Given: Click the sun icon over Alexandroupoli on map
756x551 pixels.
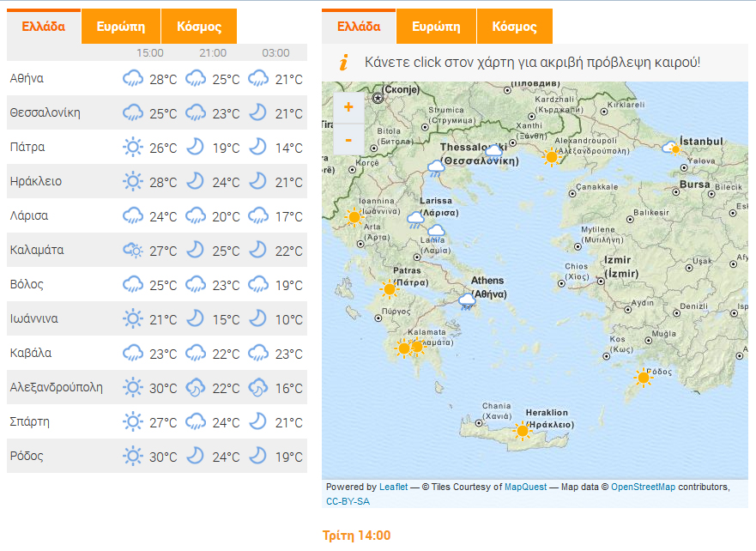Looking at the screenshot, I should (x=552, y=155).
